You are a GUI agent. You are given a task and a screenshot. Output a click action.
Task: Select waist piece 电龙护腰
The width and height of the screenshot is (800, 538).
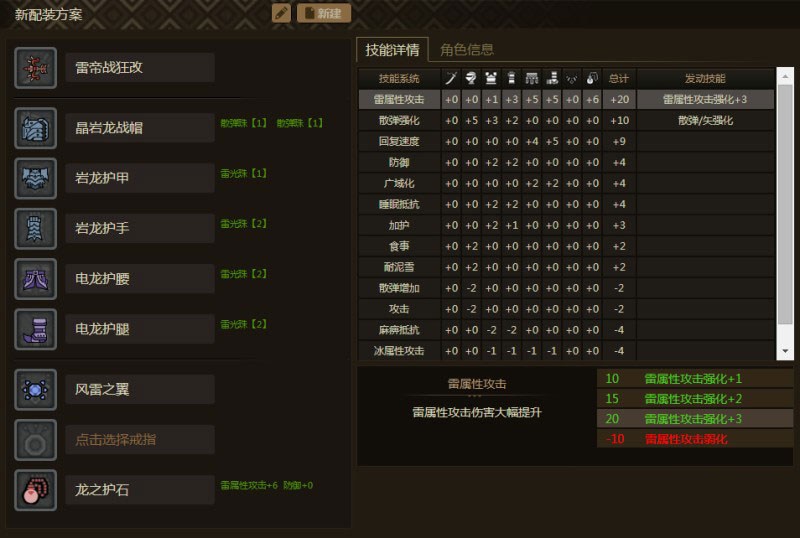click(x=140, y=278)
